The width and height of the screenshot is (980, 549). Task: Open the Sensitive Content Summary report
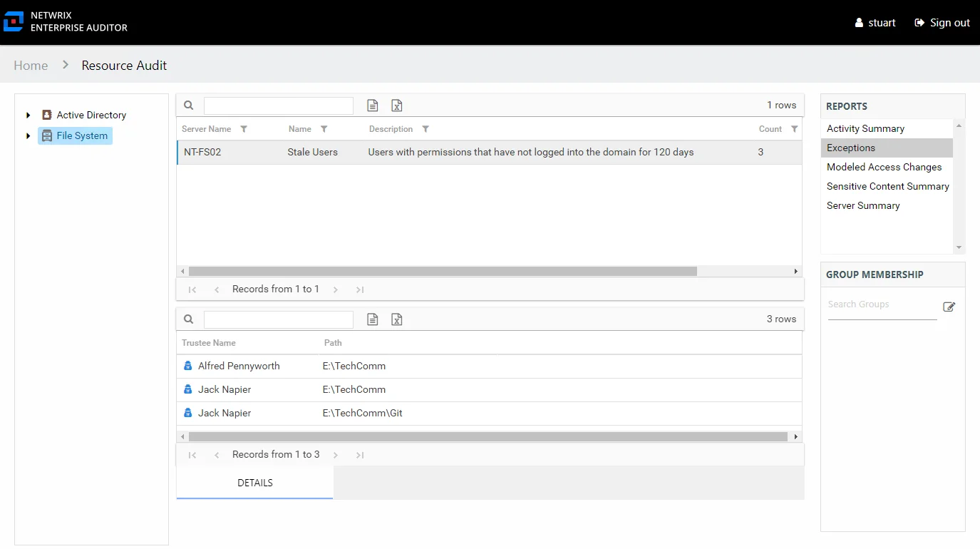887,186
